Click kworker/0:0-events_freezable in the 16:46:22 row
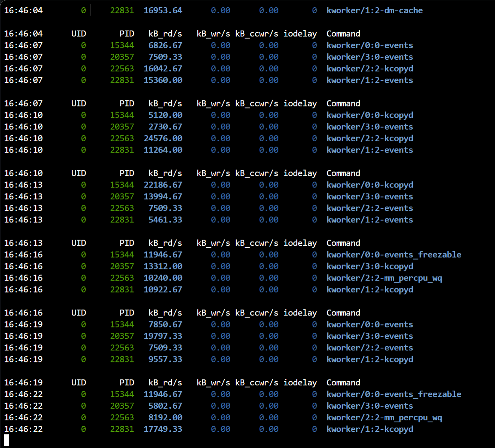The image size is (495, 448). [394, 394]
